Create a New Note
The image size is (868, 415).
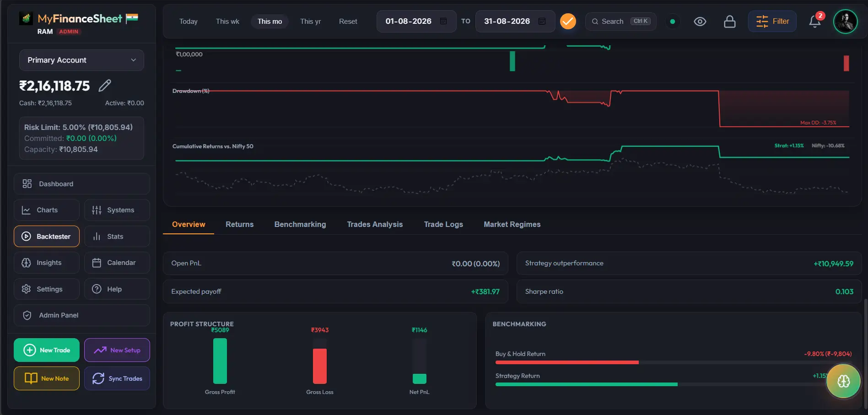click(46, 378)
